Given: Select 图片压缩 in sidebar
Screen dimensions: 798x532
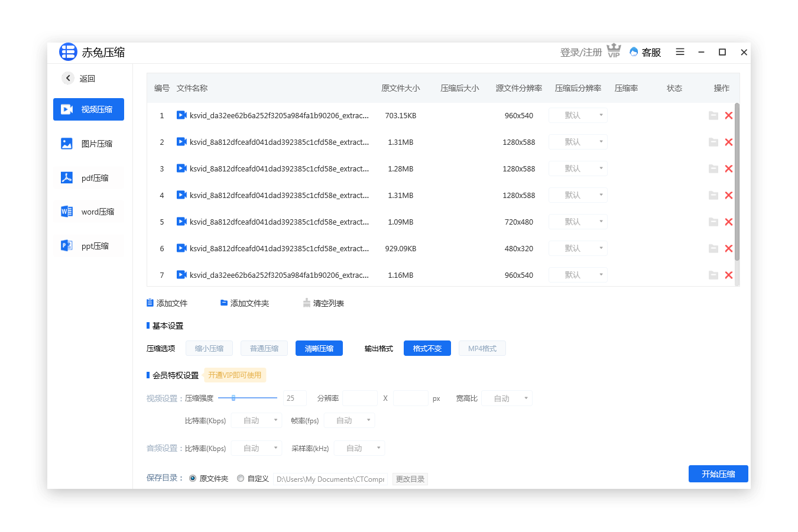Looking at the screenshot, I should pos(89,144).
